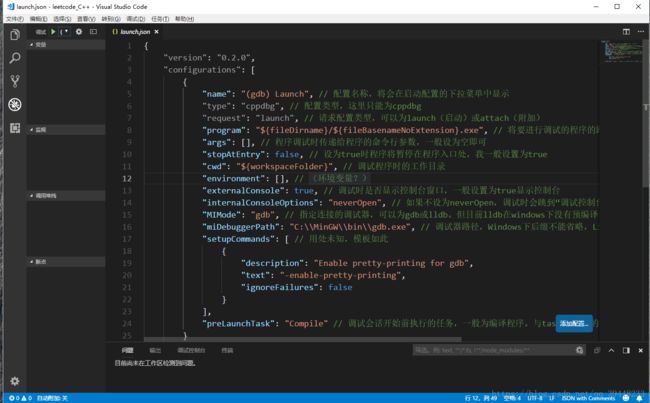Open the Explorer view in activity bar
Screen dimensions: 650x403
(15, 35)
